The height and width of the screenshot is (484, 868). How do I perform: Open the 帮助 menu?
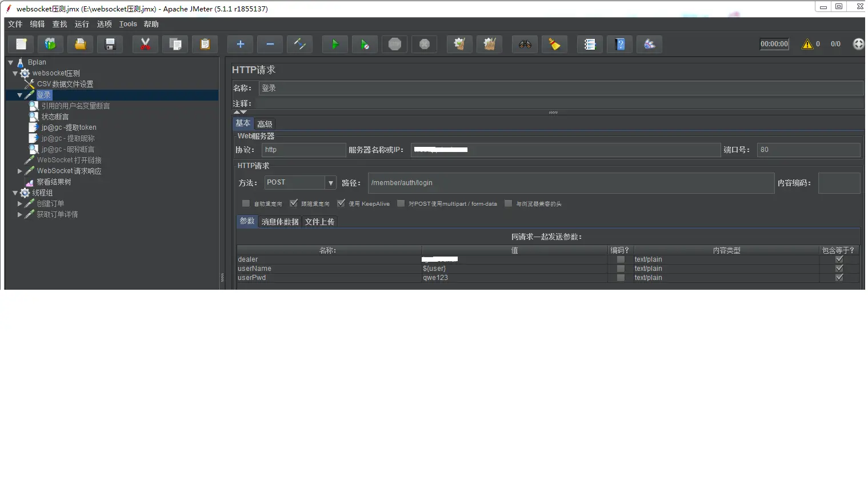pos(151,24)
